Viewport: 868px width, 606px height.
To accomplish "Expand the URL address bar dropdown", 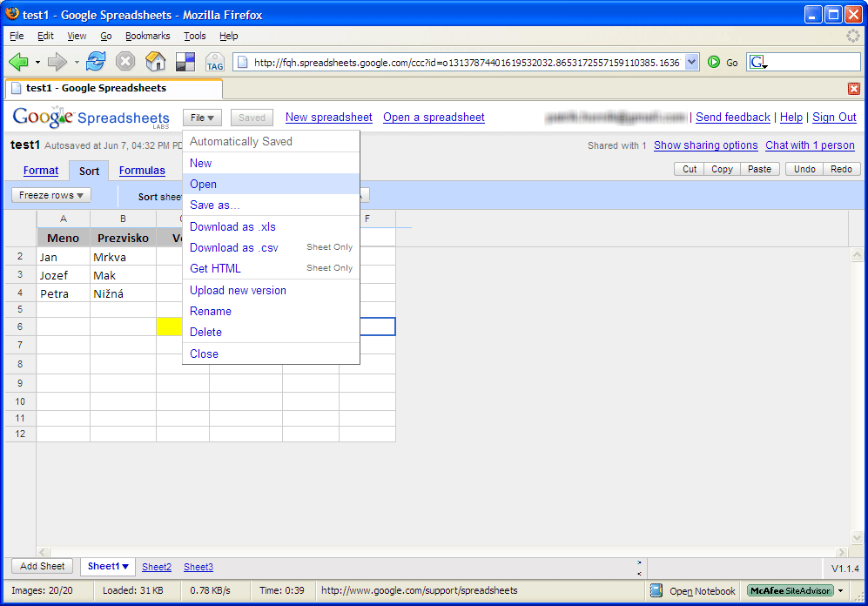I will [691, 62].
